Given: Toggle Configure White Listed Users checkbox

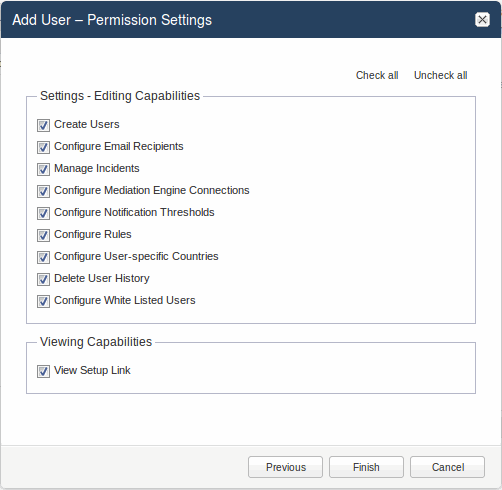Looking at the screenshot, I should click(x=43, y=301).
